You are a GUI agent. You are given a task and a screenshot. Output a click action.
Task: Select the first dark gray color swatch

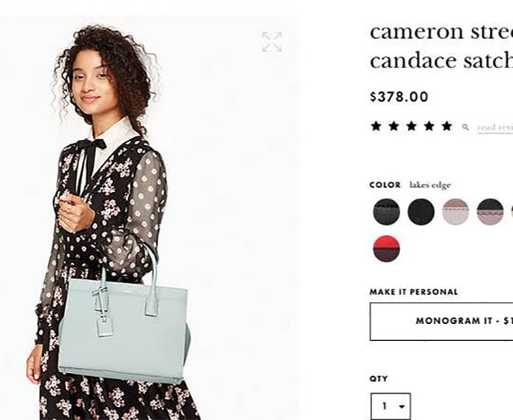tap(386, 212)
